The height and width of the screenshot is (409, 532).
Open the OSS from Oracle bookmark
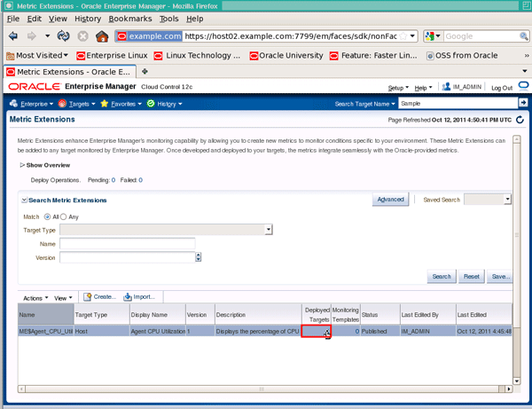pyautogui.click(x=462, y=55)
